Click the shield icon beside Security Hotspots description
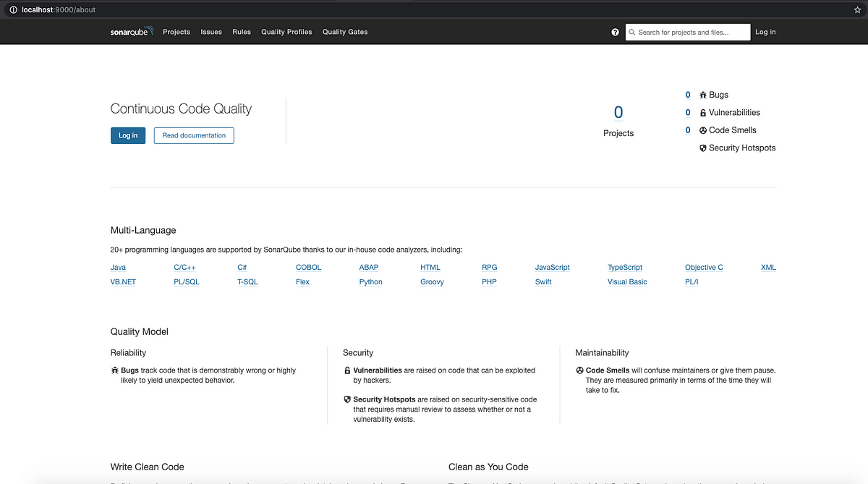Viewport: 868px width, 484px height. click(347, 399)
